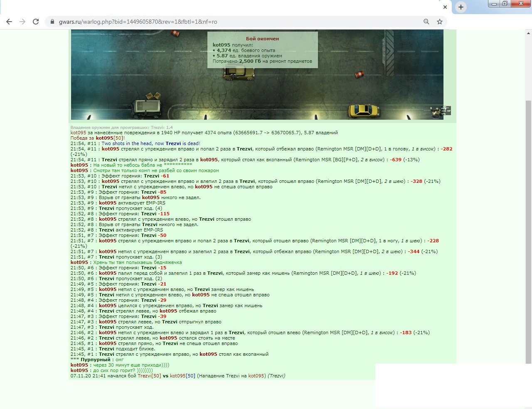Click burn effect value -61 in turn 10
This screenshot has width=532, height=409.
tap(165, 176)
